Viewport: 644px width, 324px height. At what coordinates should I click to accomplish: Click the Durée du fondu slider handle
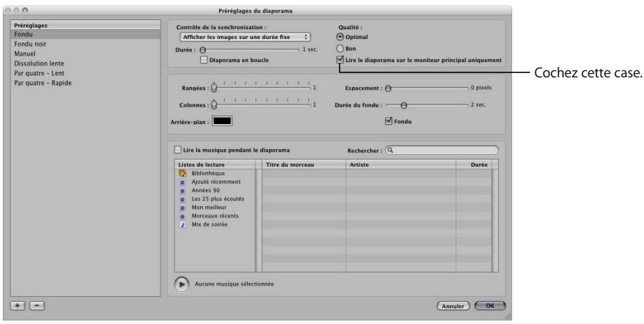404,105
